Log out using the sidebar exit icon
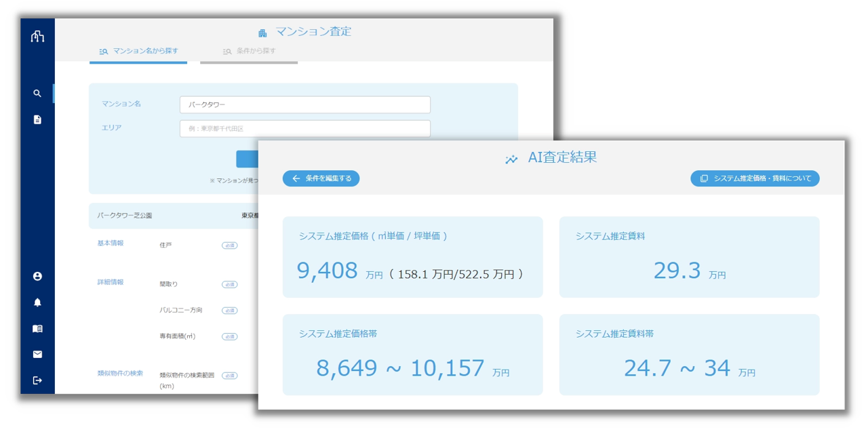 pyautogui.click(x=37, y=380)
